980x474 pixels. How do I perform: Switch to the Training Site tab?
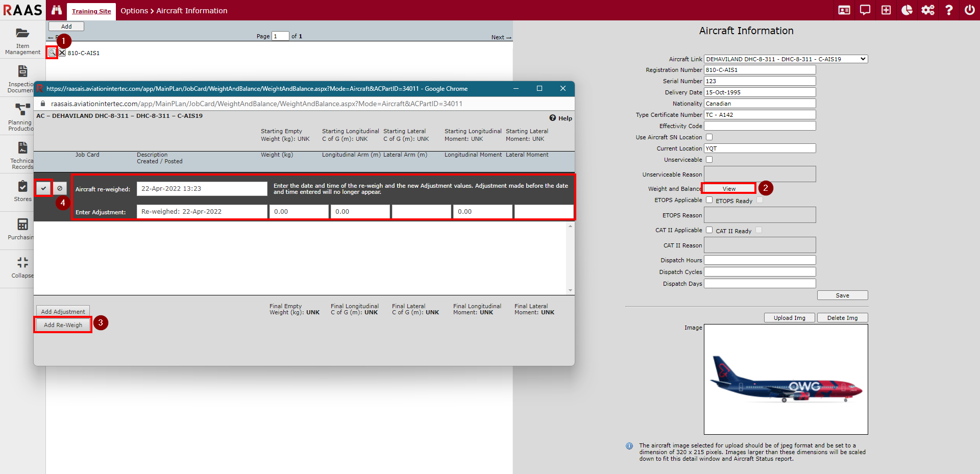(91, 11)
